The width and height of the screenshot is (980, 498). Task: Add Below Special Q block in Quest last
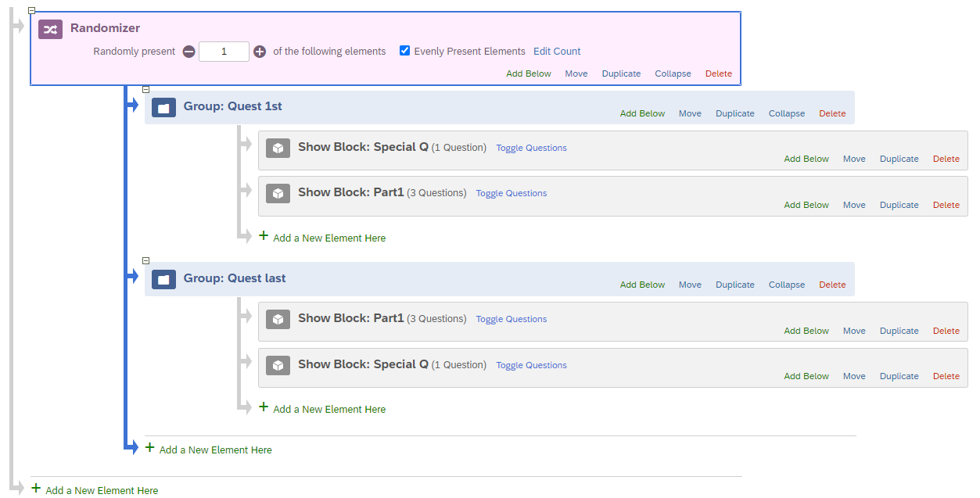tap(806, 376)
